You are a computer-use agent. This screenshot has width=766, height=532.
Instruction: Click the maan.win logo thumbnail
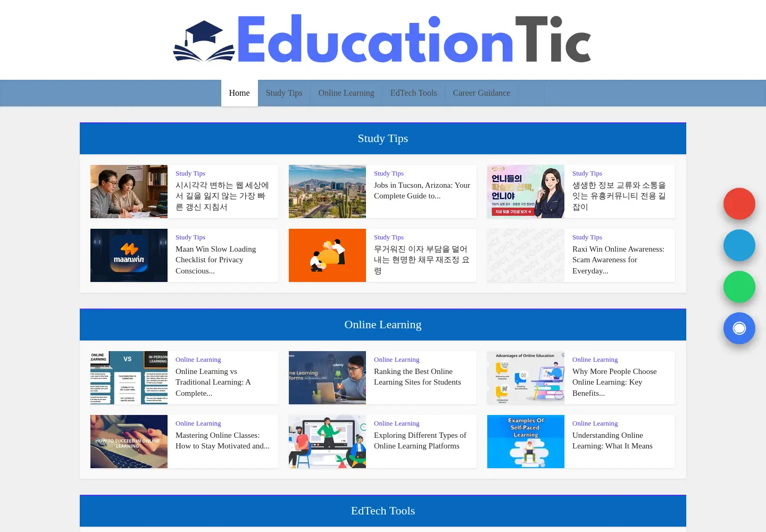coord(129,255)
